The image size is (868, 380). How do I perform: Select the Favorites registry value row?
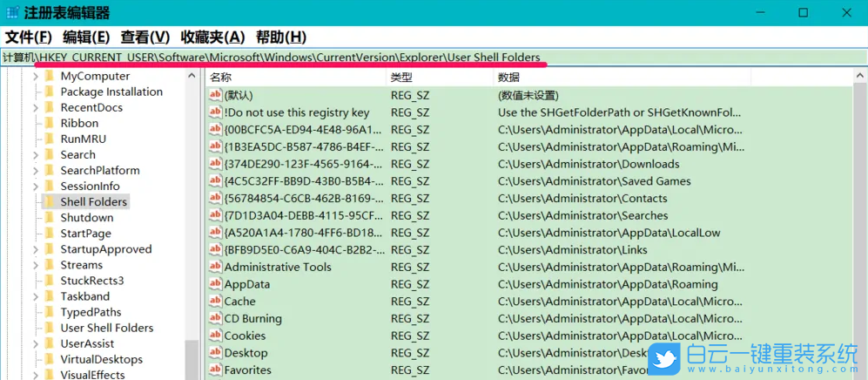(247, 370)
